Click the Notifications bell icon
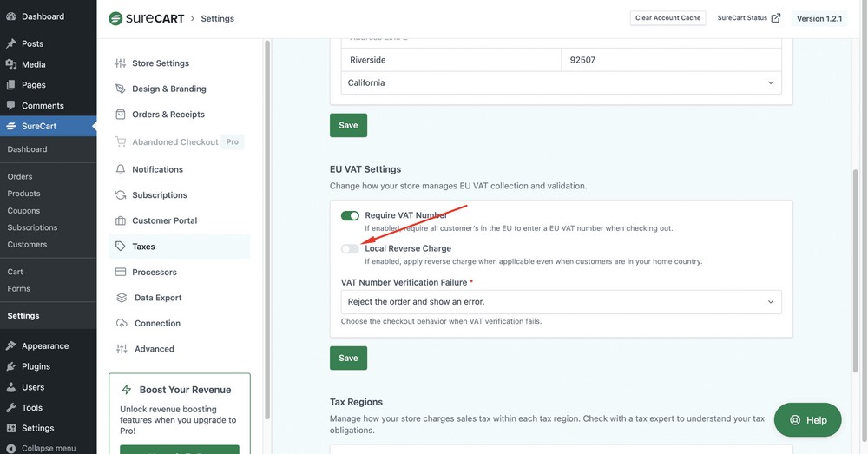868x454 pixels. tap(121, 169)
